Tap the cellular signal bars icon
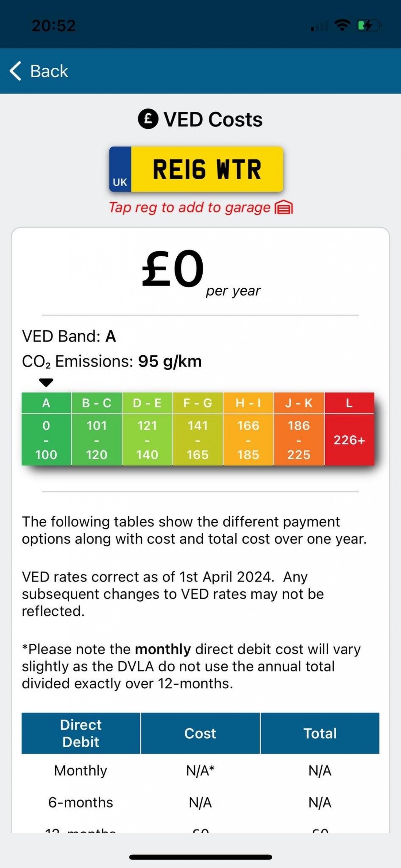This screenshot has width=401, height=868. point(319,26)
